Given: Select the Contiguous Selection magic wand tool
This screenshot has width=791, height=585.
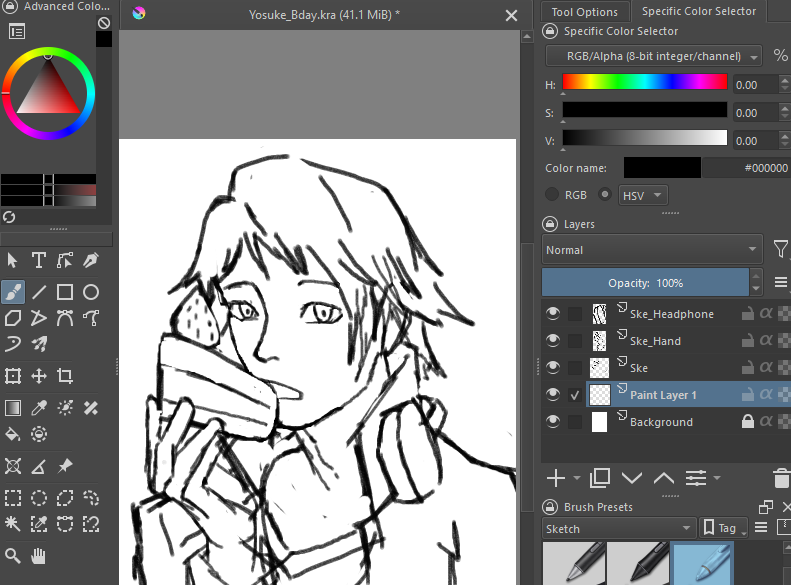Looking at the screenshot, I should click(13, 524).
